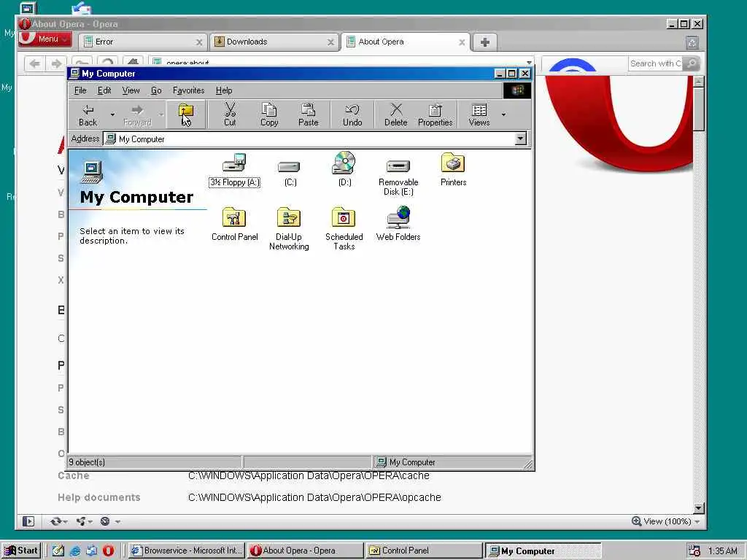
Task: Click the 1:35 AM taskbar clock
Action: 723,551
